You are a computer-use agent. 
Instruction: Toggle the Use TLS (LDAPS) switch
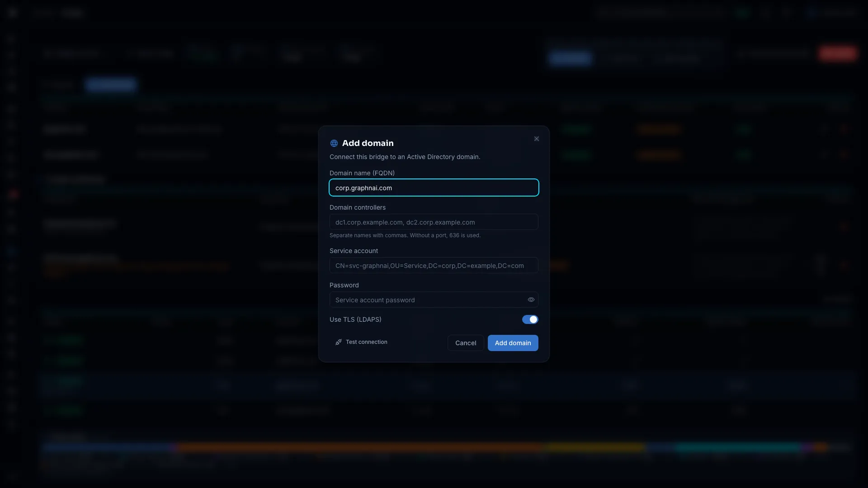[530, 319]
